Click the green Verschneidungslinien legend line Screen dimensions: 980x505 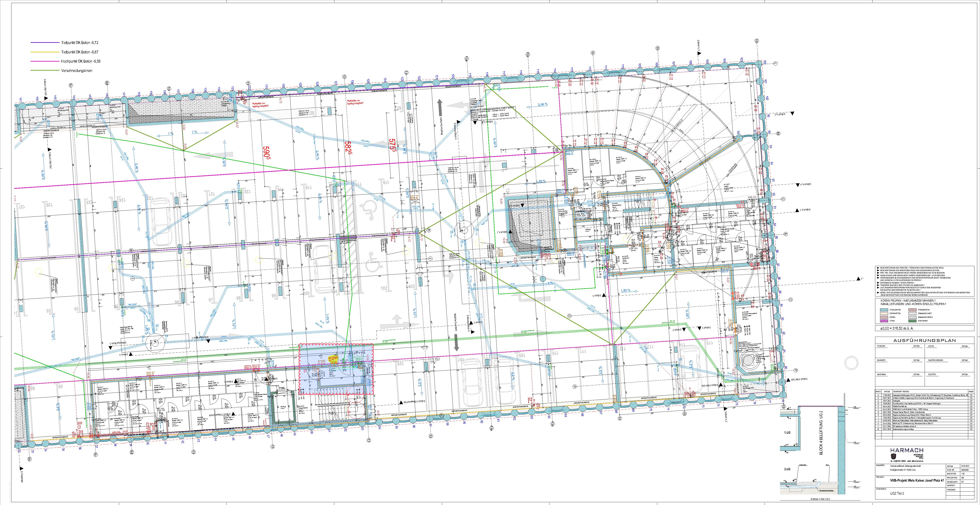pos(45,70)
